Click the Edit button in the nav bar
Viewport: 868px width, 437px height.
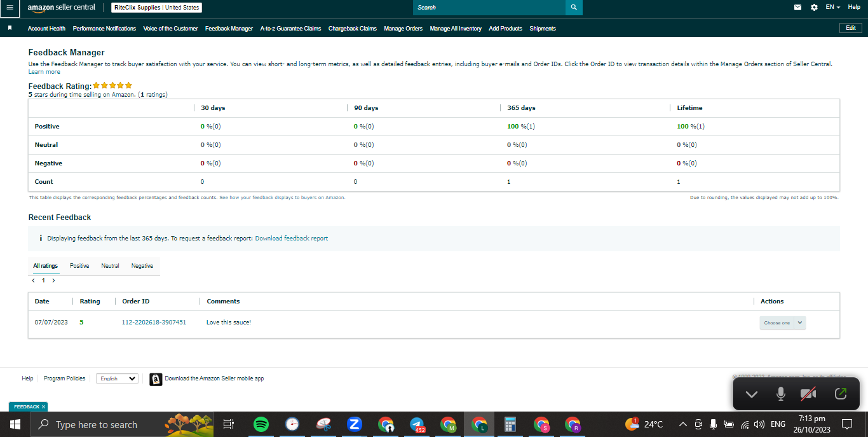(x=851, y=28)
